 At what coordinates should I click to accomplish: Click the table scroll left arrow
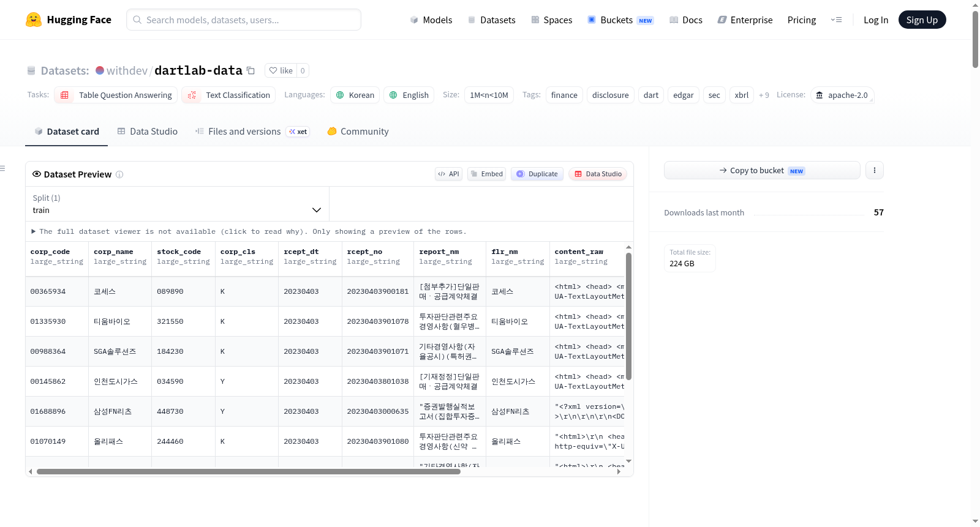click(x=31, y=471)
